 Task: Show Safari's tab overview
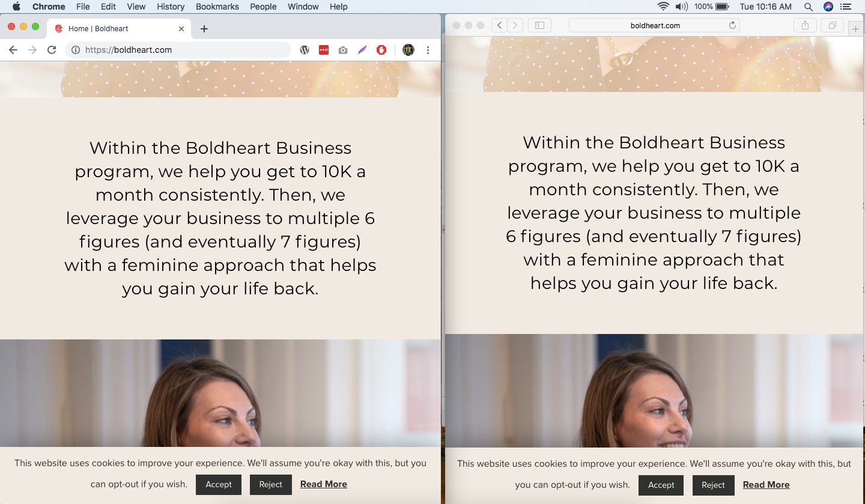(833, 25)
